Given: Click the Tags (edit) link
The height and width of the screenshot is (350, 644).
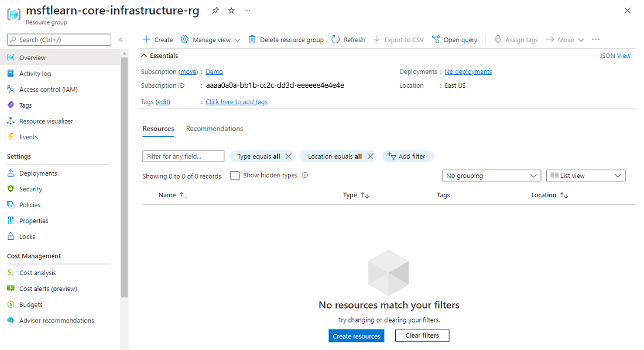Looking at the screenshot, I should tap(163, 102).
